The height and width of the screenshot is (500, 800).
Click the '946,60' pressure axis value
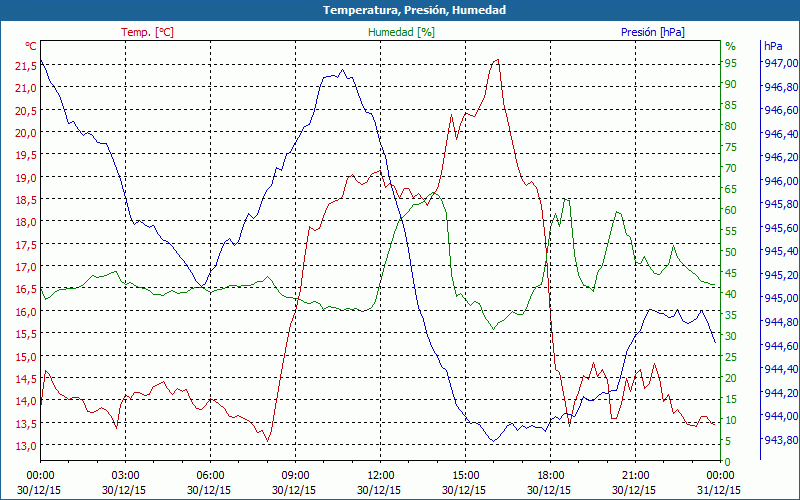780,110
